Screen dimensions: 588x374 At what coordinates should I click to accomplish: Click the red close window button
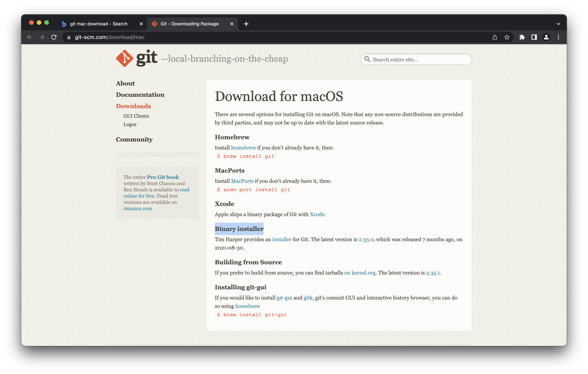coord(31,23)
